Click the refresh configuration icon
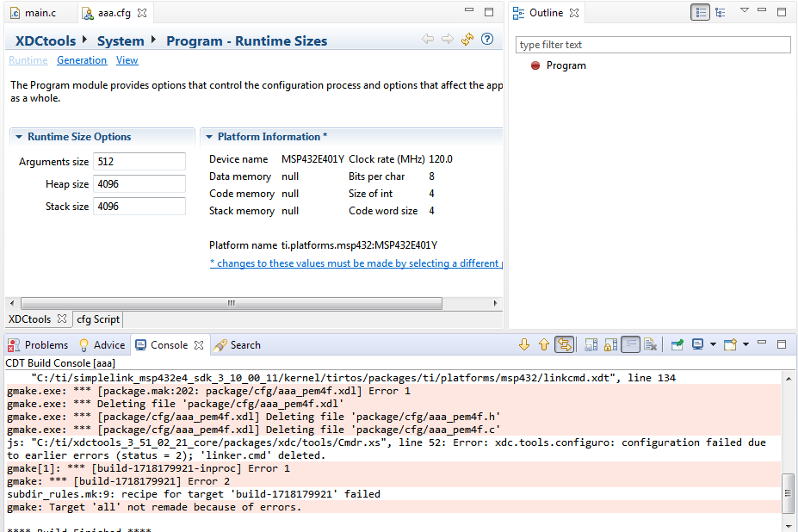The width and height of the screenshot is (798, 532). (x=467, y=40)
